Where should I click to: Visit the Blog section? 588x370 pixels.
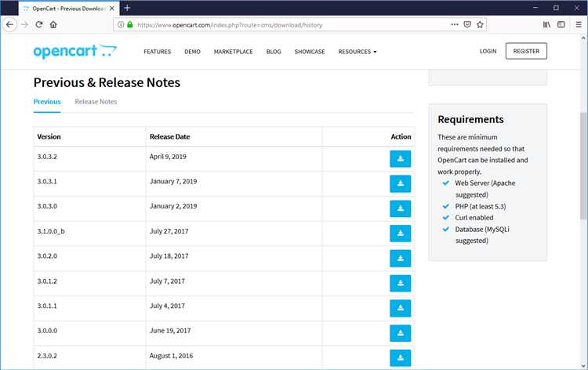pos(274,52)
